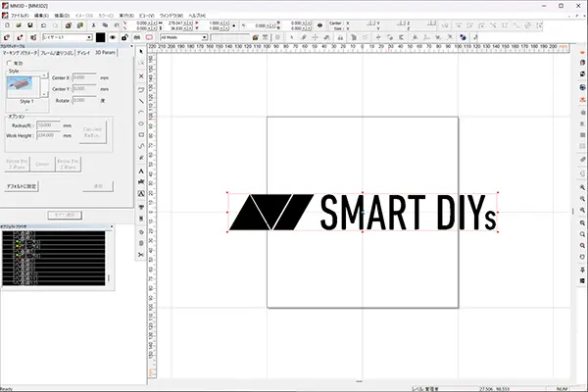This screenshot has width=588, height=392.
Task: Click the SMART DIYs logo on canvas
Action: point(363,213)
